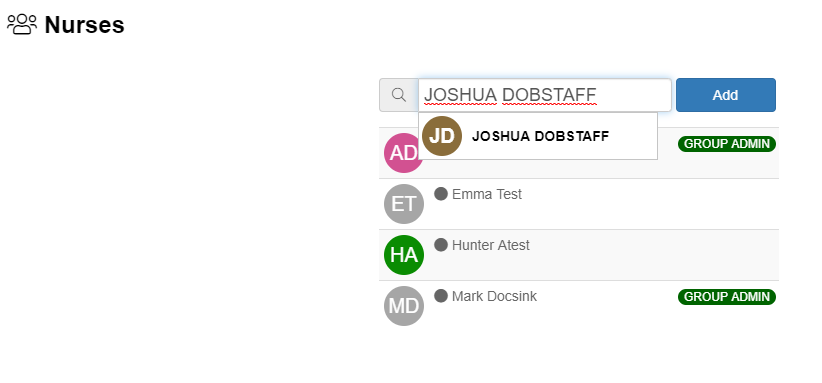
Task: Click the search magnifier icon
Action: pos(399,95)
